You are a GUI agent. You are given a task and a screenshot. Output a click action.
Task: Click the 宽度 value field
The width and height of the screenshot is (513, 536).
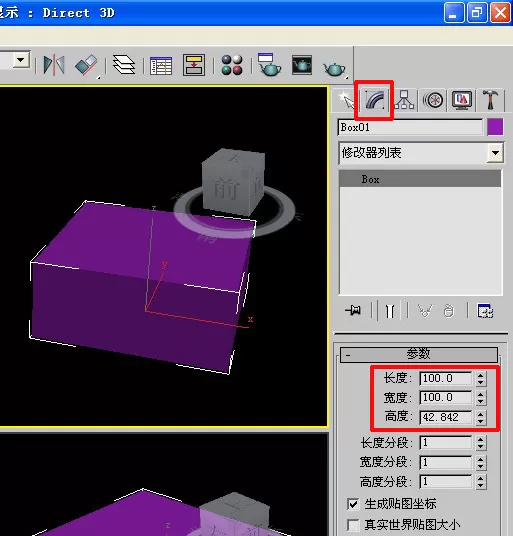pos(446,398)
